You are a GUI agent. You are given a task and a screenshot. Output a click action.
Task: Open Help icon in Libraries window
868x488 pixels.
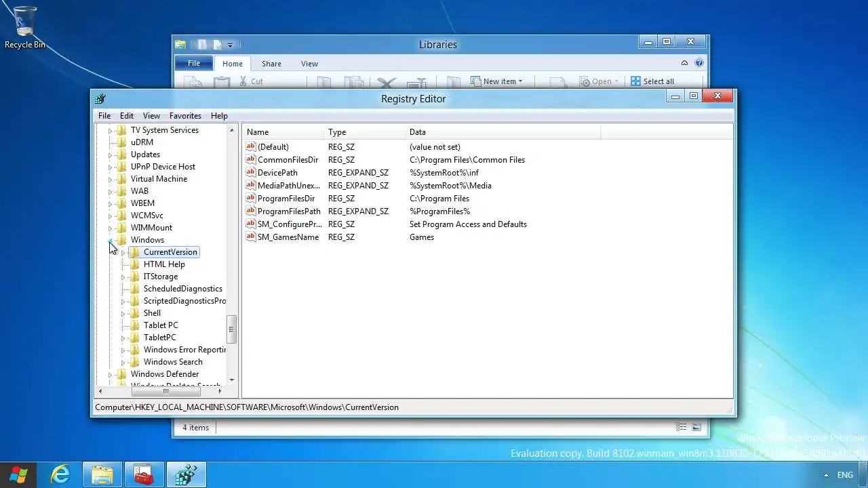pyautogui.click(x=699, y=63)
